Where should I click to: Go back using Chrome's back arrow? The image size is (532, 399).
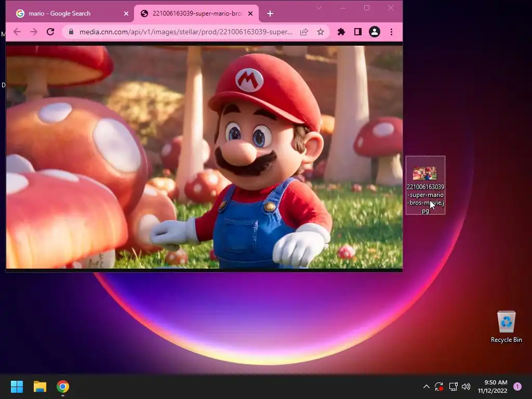(x=17, y=32)
